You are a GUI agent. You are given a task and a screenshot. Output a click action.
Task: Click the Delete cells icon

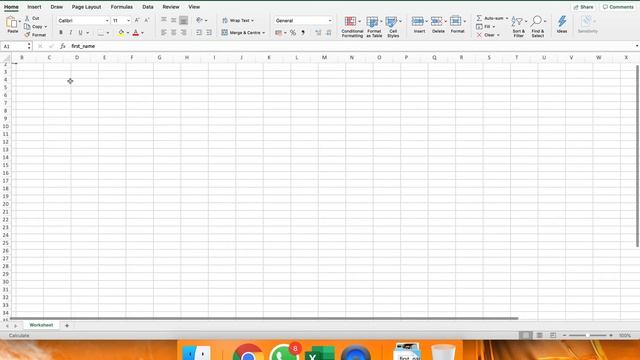tap(436, 21)
